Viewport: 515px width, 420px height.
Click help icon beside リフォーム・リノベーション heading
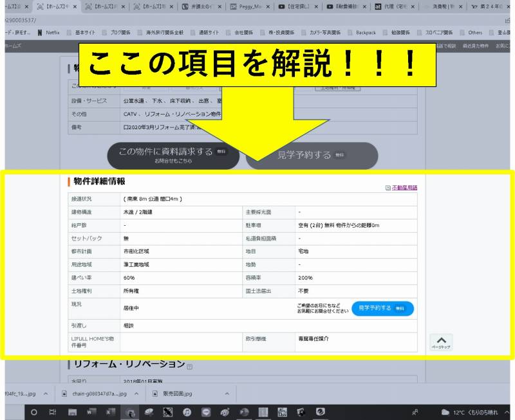click(189, 367)
